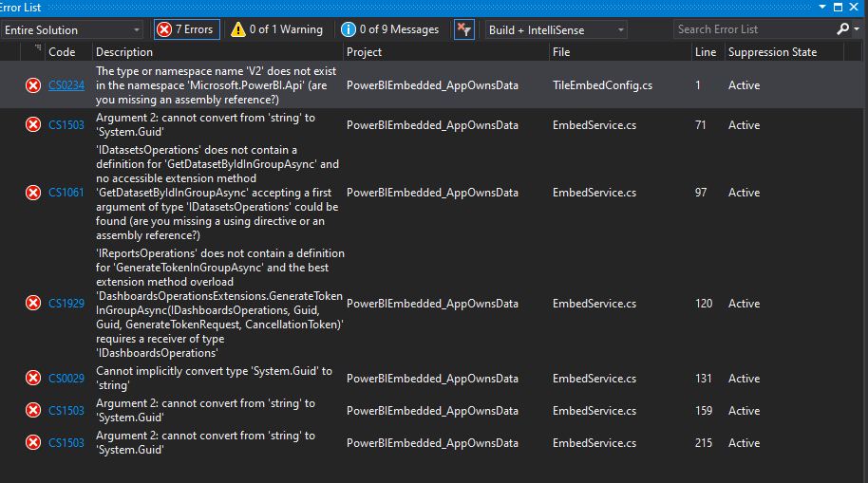868x483 pixels.
Task: Click the search magnifier icon
Action: (x=842, y=28)
